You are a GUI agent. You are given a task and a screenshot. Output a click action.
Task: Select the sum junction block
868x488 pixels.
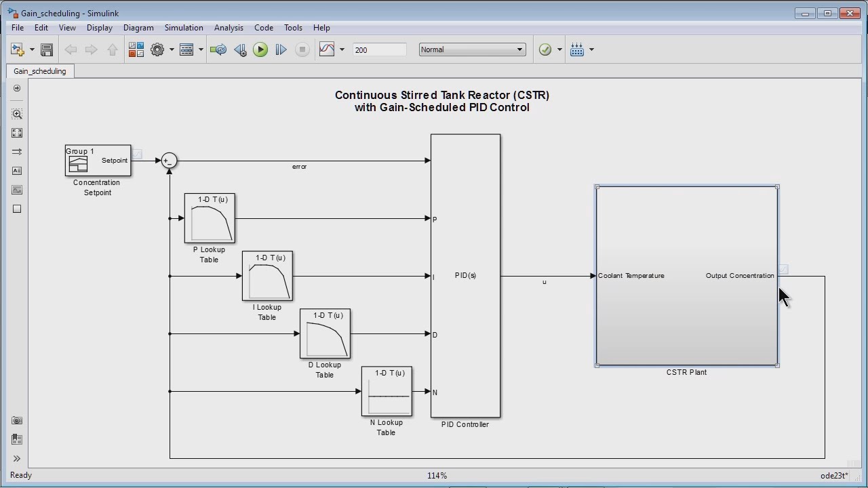tap(170, 161)
